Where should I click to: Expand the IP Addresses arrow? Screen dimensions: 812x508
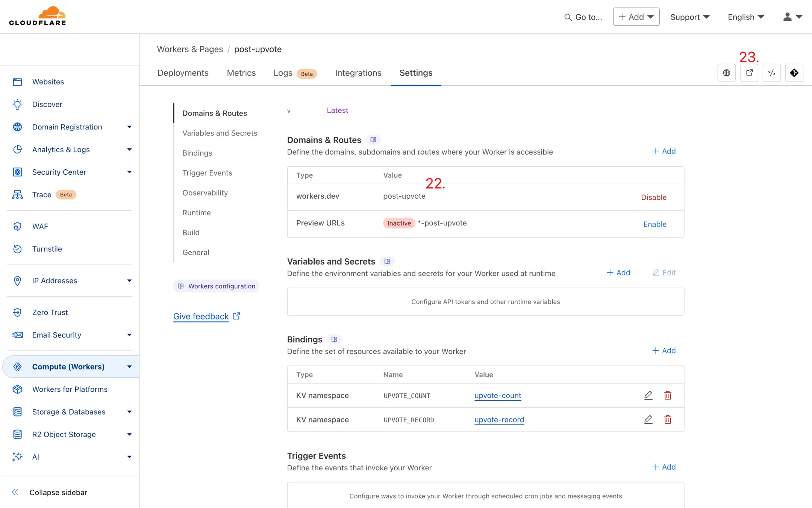[x=129, y=281]
